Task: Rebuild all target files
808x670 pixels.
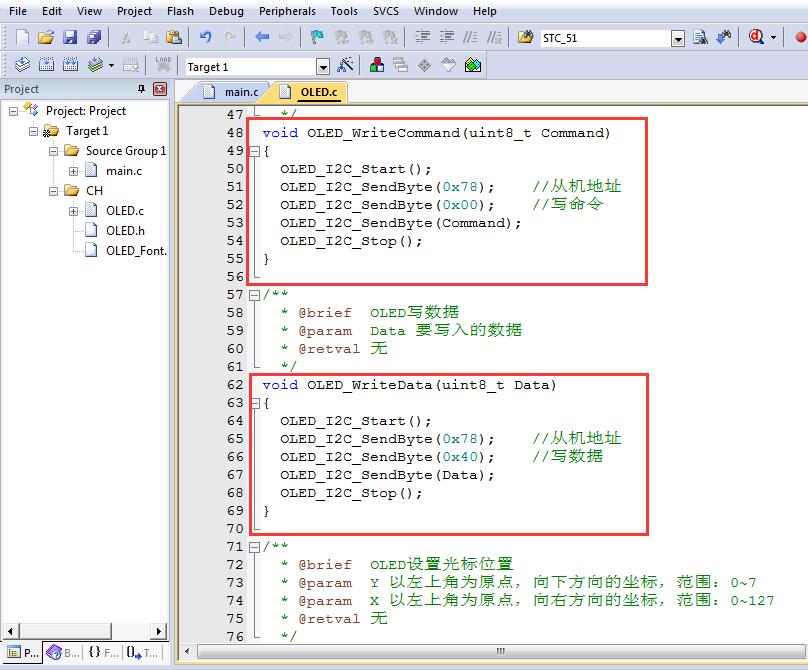Action: click(x=71, y=65)
